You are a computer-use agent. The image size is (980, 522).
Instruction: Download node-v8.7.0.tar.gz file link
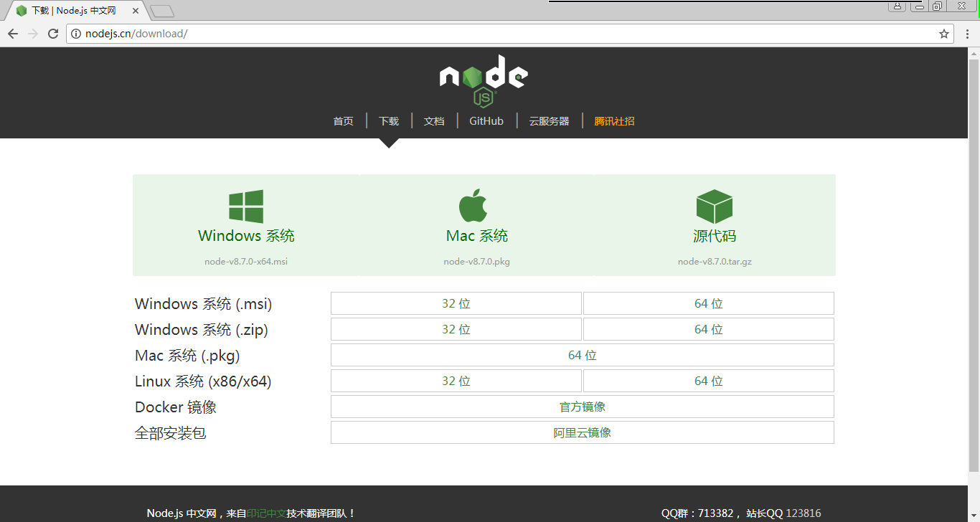pos(715,262)
